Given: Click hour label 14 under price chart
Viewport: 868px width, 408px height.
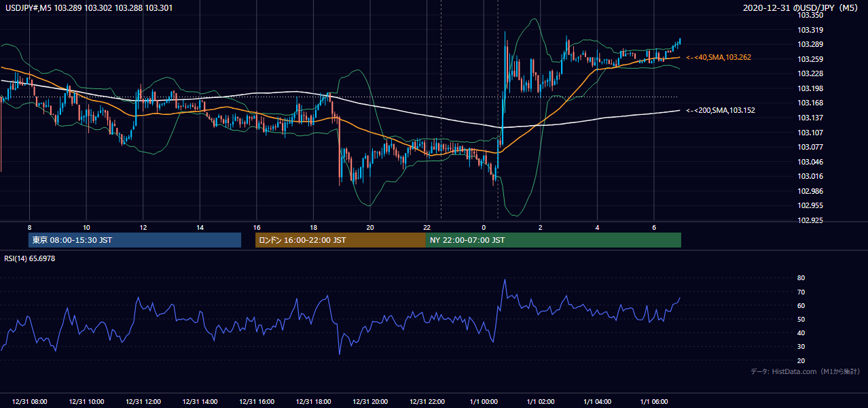Looking at the screenshot, I should point(200,227).
